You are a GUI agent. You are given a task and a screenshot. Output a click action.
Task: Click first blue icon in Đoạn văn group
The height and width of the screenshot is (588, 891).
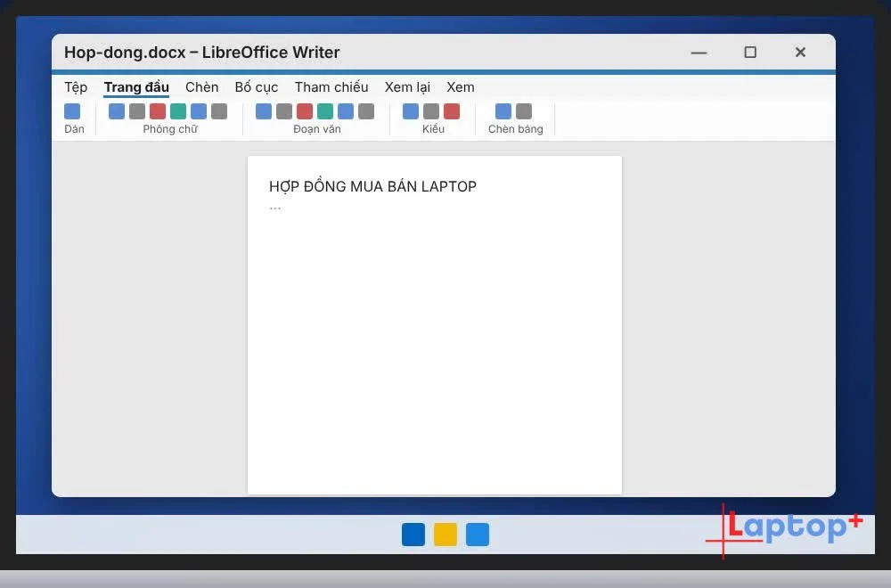click(x=264, y=111)
